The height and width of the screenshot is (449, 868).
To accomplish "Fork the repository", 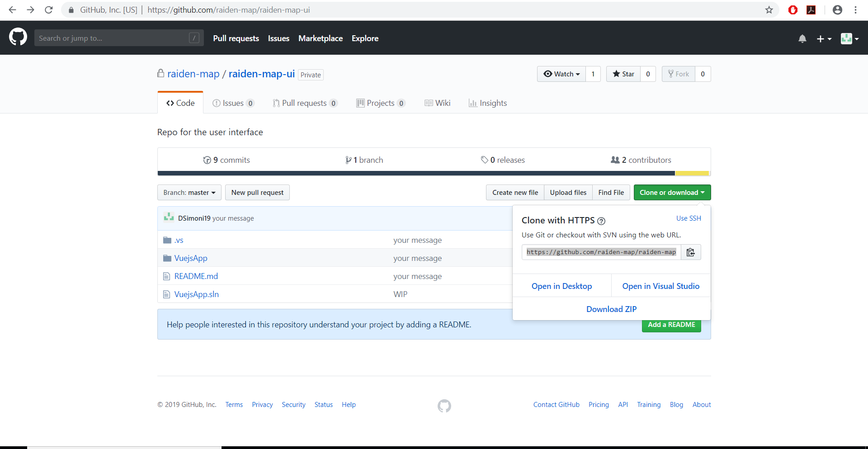I will 678,74.
